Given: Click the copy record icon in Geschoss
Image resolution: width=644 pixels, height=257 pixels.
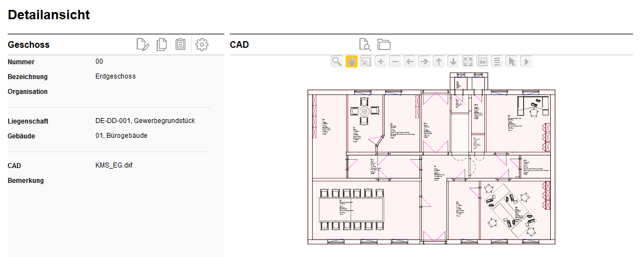Looking at the screenshot, I should point(162,44).
